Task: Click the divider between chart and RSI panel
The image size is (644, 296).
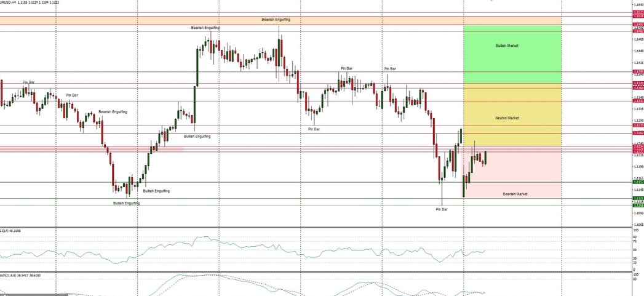Action: click(308, 227)
